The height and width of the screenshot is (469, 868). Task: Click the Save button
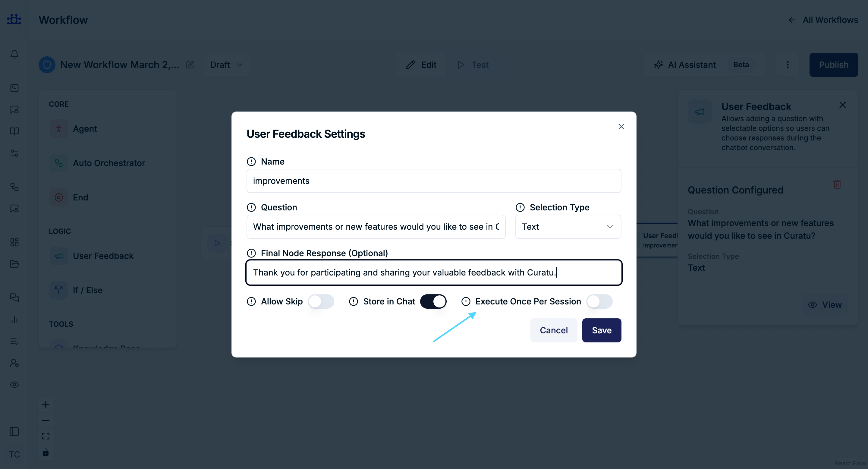(602, 330)
